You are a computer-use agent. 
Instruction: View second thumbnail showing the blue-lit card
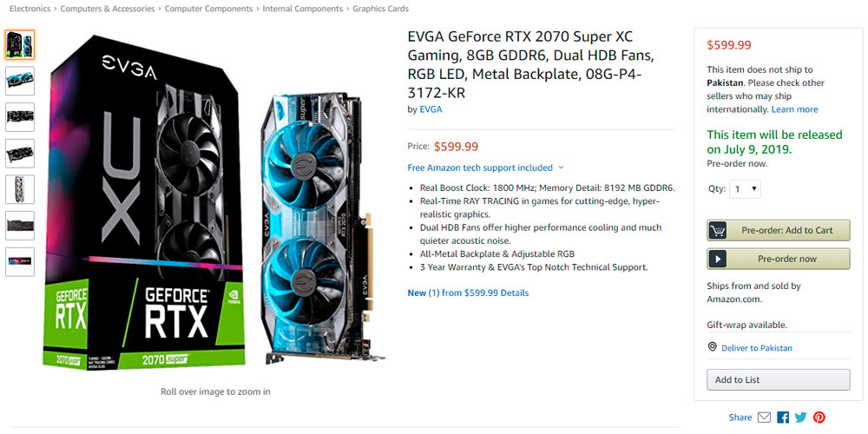[x=20, y=81]
